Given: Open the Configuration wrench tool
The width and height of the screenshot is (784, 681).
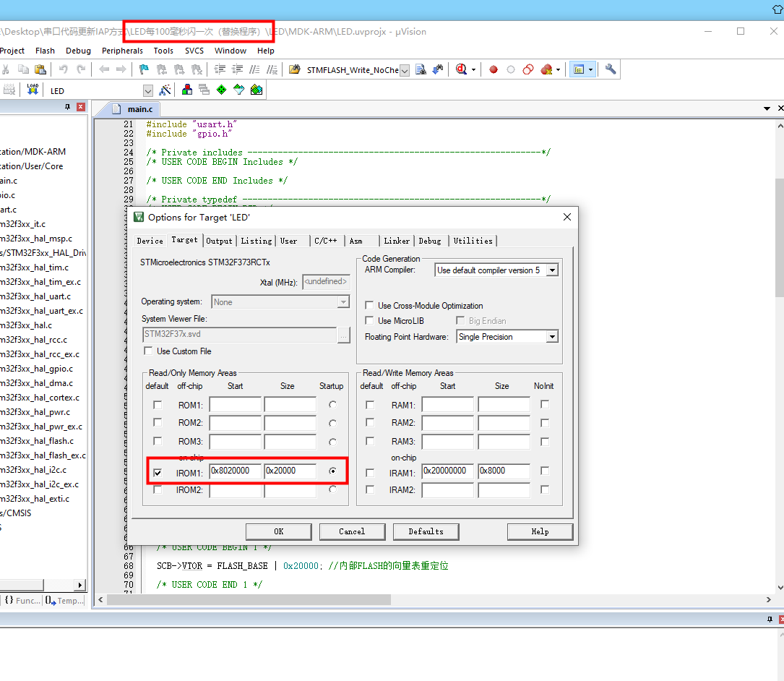Looking at the screenshot, I should pyautogui.click(x=611, y=69).
